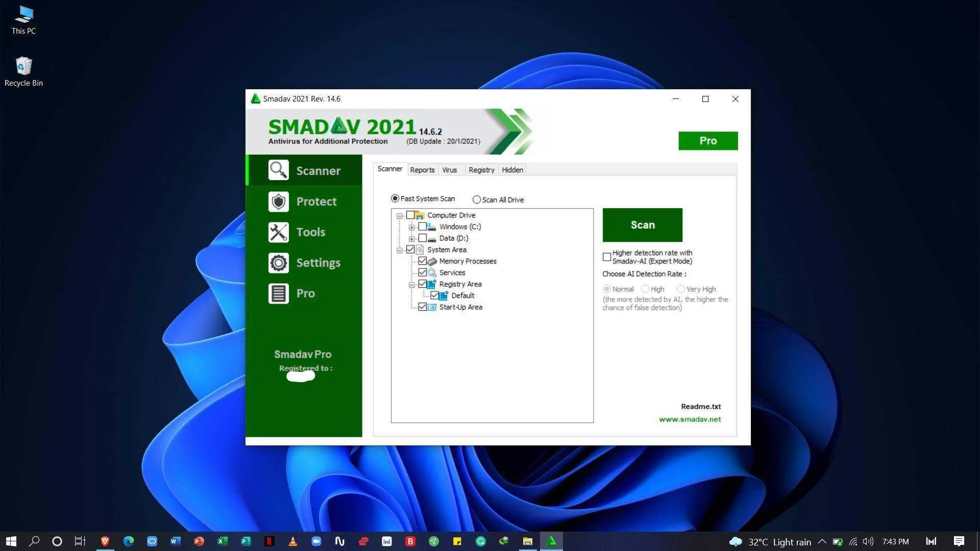Open Excel from the taskbar
This screenshot has width=980, height=551.
[222, 541]
